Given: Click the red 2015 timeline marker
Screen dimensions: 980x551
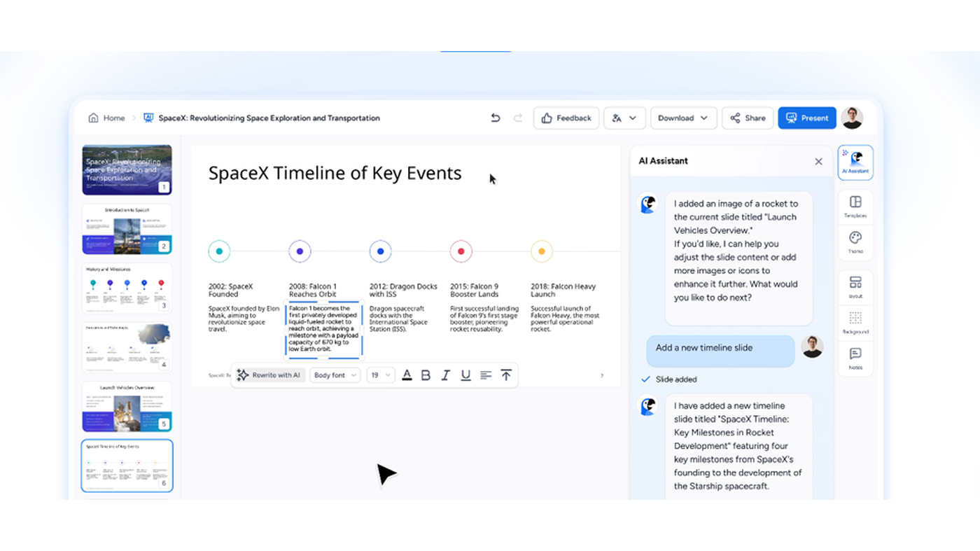Looking at the screenshot, I should [x=461, y=251].
